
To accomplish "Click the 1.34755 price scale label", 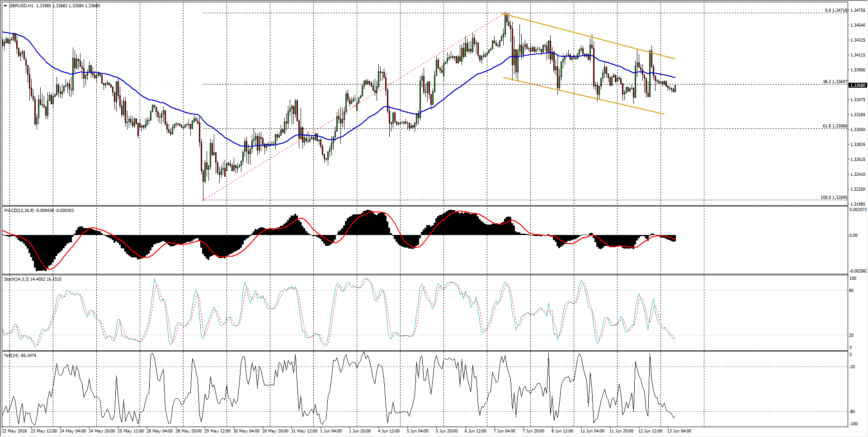I will tap(858, 10).
